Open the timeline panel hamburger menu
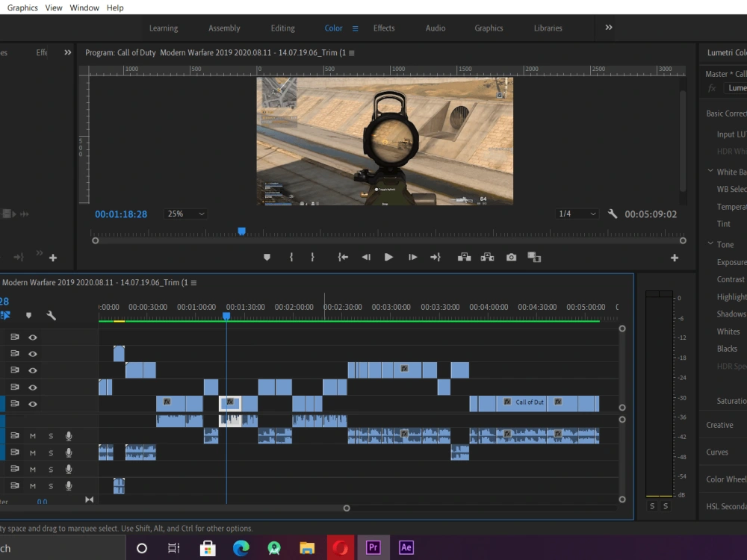Screen dimensions: 747x560 (x=193, y=283)
